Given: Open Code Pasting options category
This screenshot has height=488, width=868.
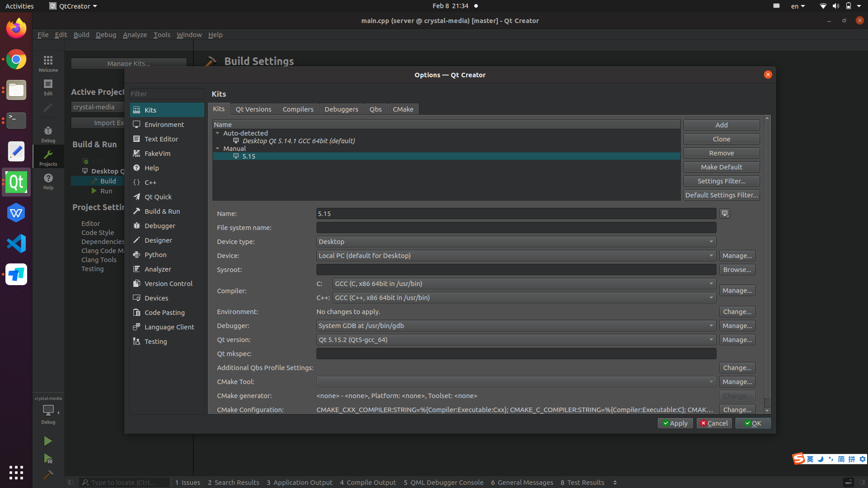Looking at the screenshot, I should point(167,313).
